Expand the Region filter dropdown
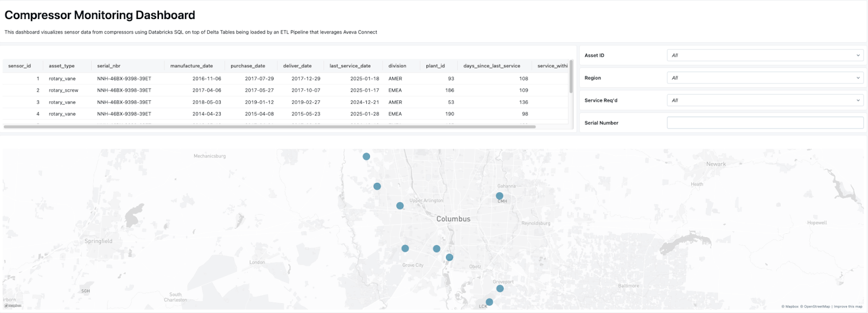The image size is (868, 313). point(765,78)
